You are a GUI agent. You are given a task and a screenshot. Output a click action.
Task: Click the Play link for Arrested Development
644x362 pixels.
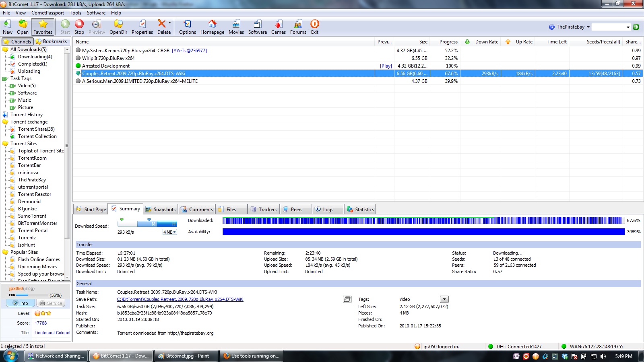coord(386,66)
